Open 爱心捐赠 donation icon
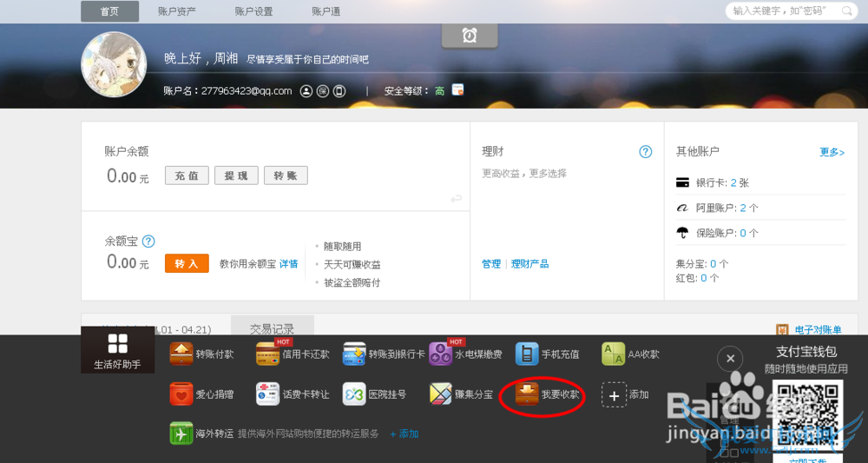The height and width of the screenshot is (463, 868). (181, 394)
